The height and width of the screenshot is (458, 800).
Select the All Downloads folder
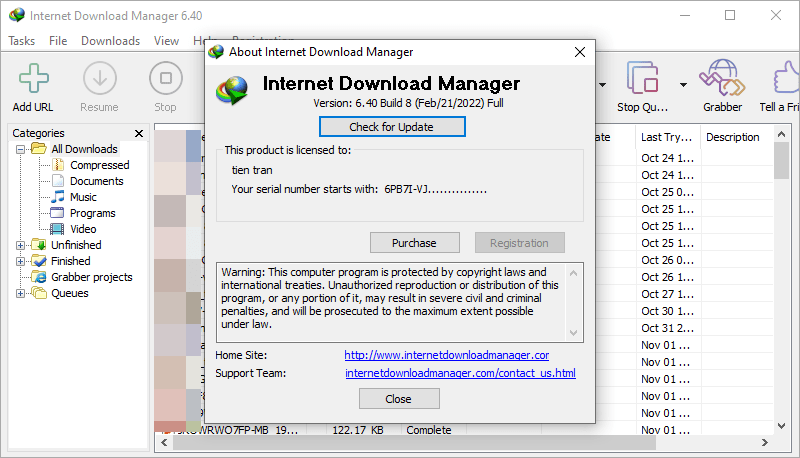(x=84, y=149)
